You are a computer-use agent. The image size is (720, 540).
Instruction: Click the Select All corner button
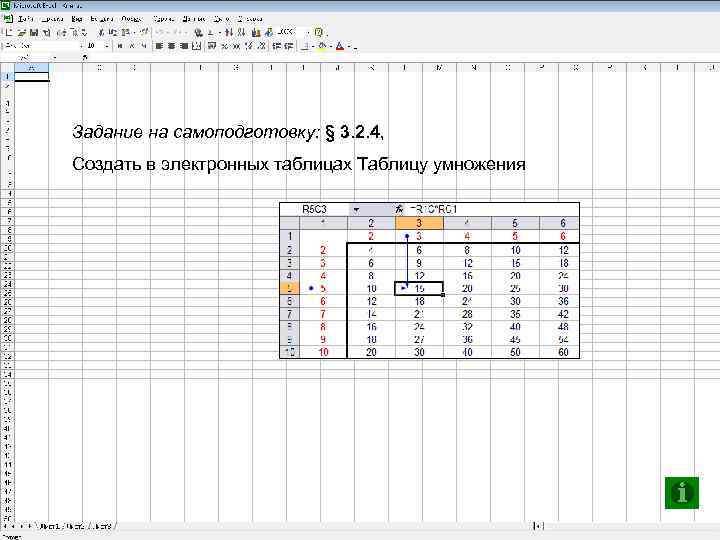point(7,68)
